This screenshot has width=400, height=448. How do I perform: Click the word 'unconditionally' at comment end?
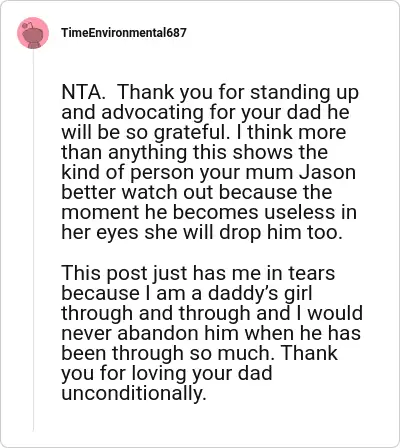(x=132, y=393)
